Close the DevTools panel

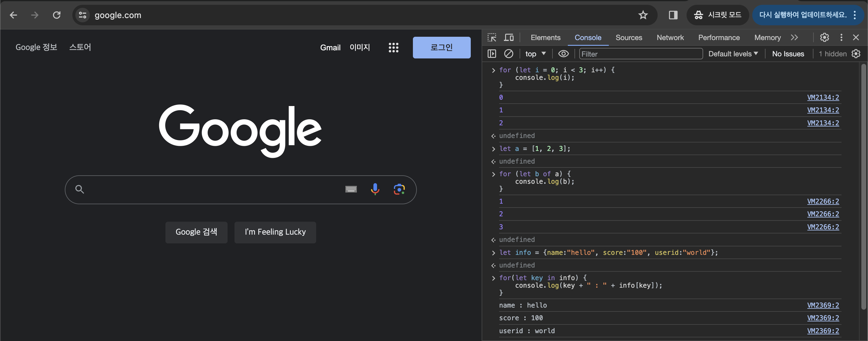pyautogui.click(x=856, y=37)
